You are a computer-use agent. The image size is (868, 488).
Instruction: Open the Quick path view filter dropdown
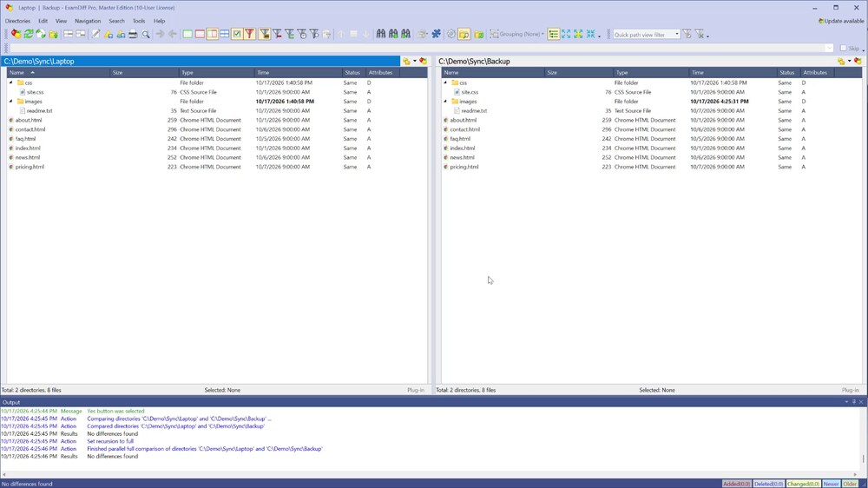(x=676, y=35)
